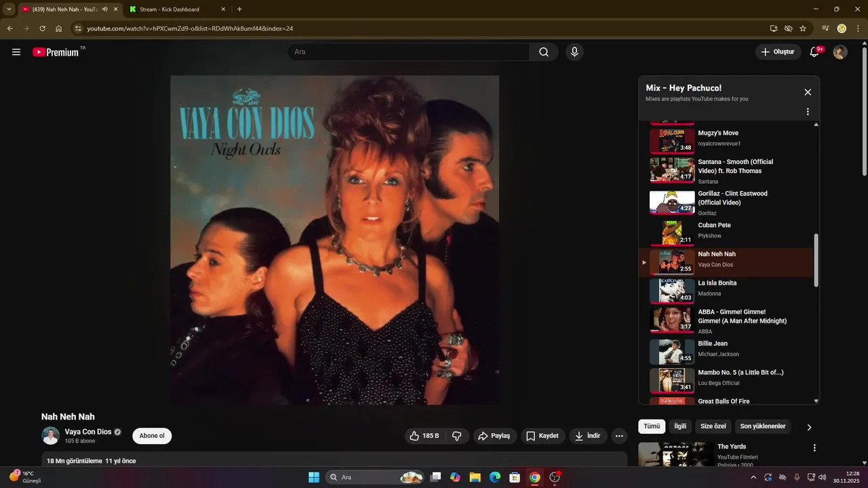View site information icon in address bar
Viewport: 868px width, 488px height.
(x=78, y=28)
